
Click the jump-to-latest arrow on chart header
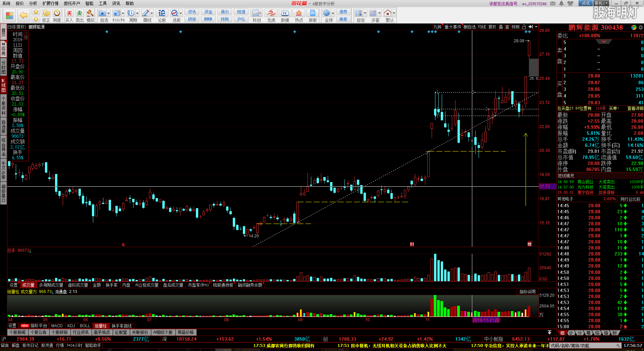531,27
